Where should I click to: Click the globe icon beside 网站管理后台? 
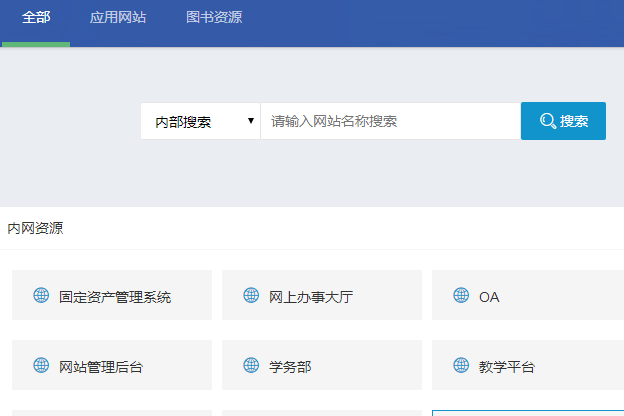point(41,365)
